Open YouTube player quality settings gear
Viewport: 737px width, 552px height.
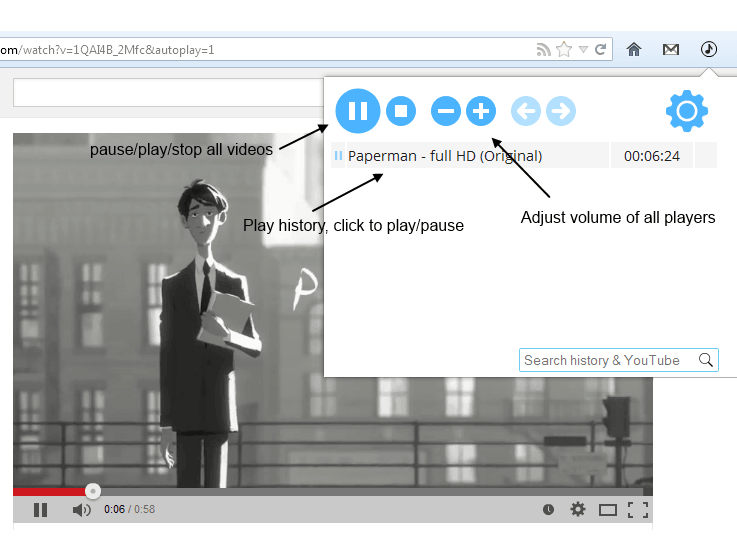(x=578, y=509)
